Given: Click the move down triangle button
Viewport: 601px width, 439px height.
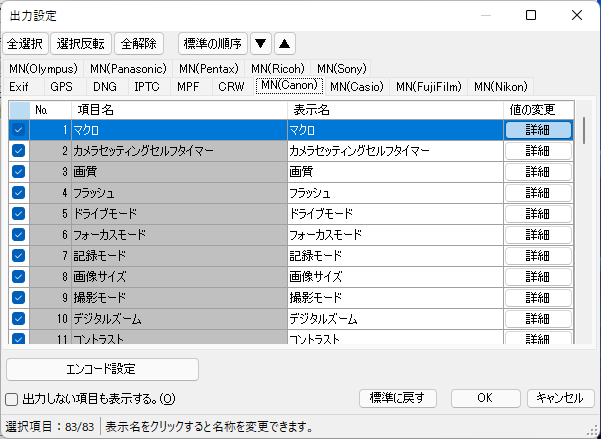Looking at the screenshot, I should pos(260,43).
